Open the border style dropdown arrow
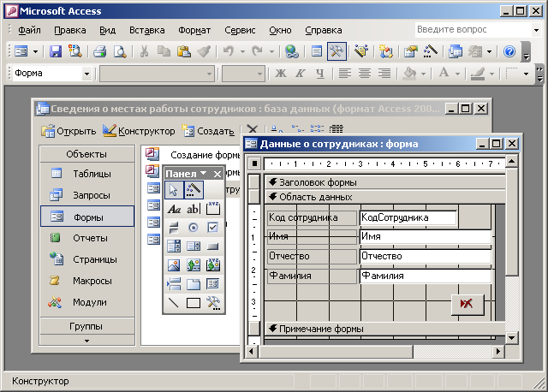The height and width of the screenshot is (392, 548). coord(526,74)
